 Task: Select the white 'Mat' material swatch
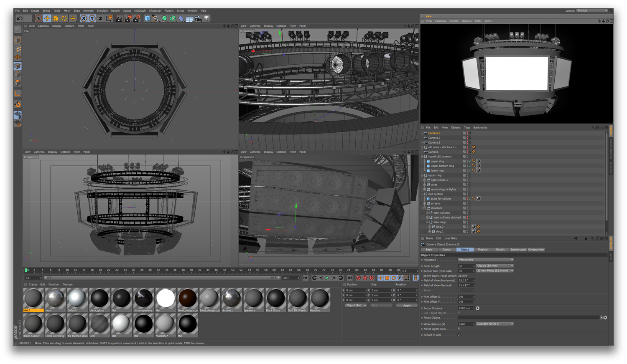(166, 298)
